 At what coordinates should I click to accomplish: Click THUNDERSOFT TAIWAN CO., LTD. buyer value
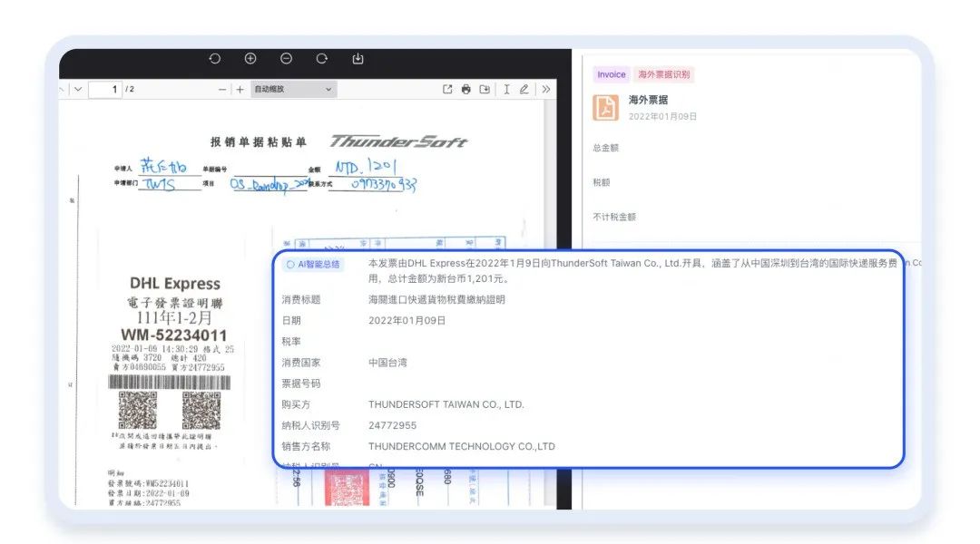tap(446, 404)
